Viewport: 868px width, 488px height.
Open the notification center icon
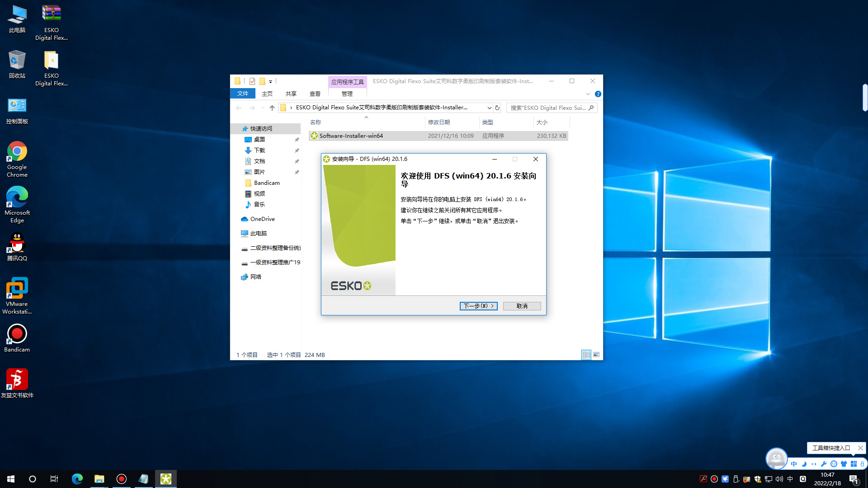[x=854, y=479]
